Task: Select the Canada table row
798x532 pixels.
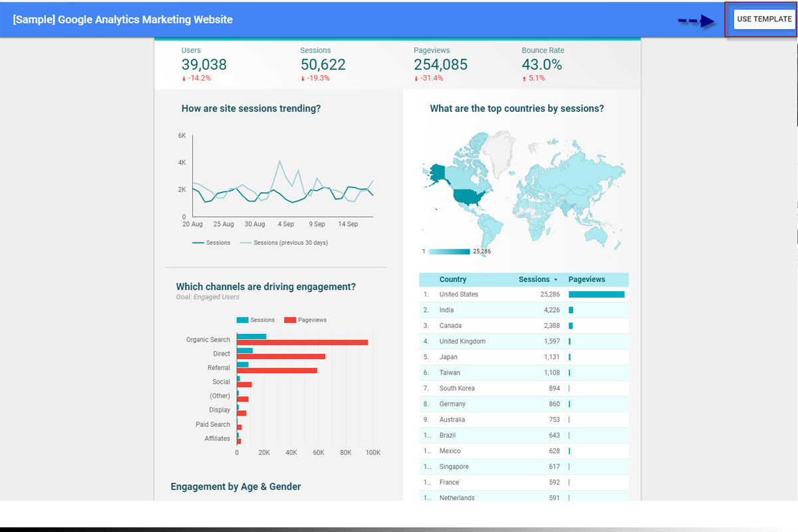Action: (524, 326)
